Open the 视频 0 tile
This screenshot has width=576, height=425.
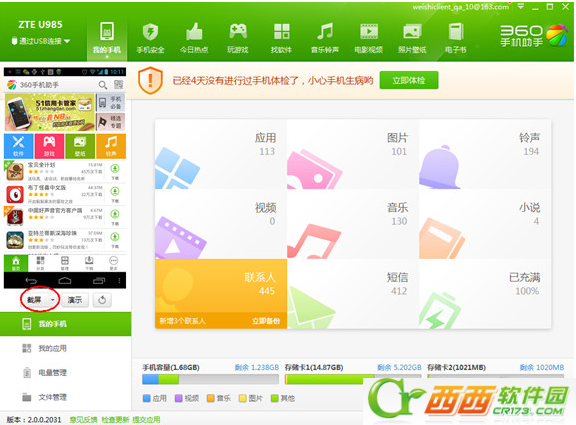pos(221,224)
